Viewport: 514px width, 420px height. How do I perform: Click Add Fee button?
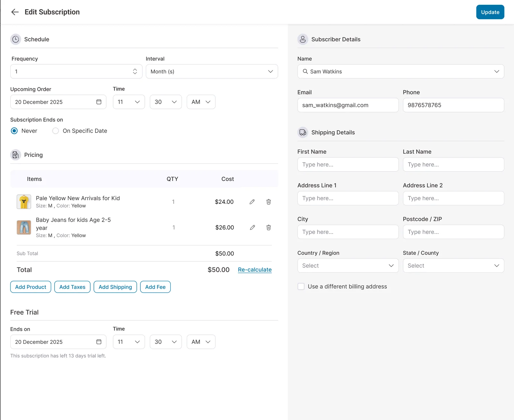pyautogui.click(x=155, y=287)
